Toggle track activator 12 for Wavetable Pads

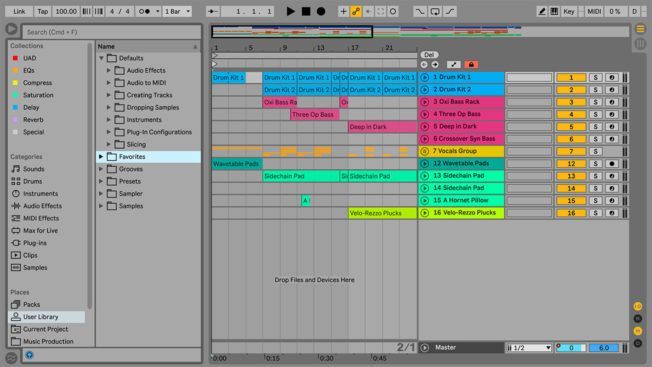tap(571, 164)
